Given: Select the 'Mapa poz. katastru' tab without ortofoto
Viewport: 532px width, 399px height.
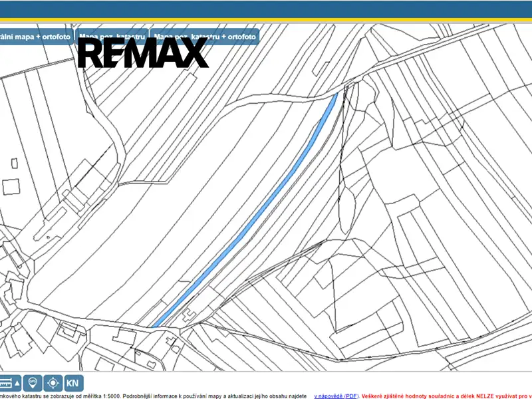Looking at the screenshot, I should (112, 37).
